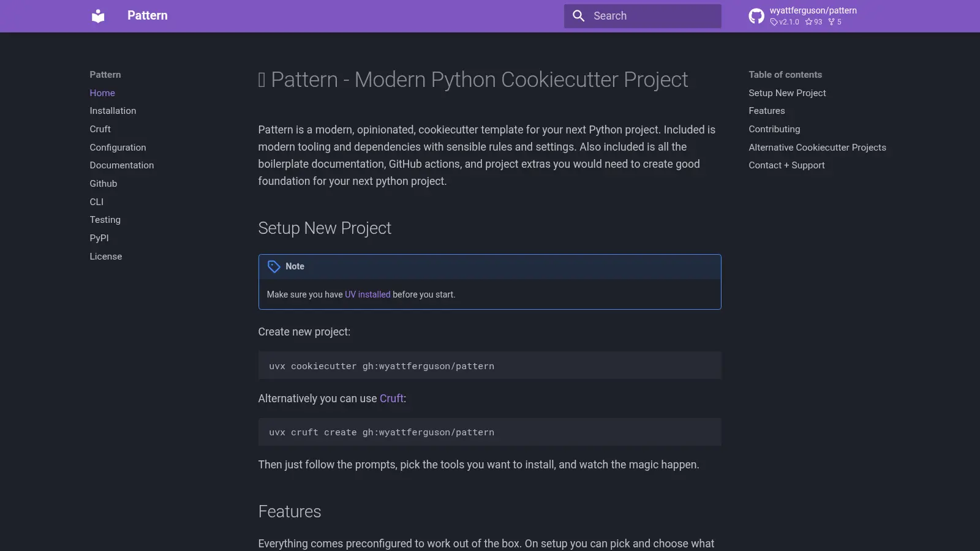This screenshot has width=980, height=551.
Task: Jump to Alternative Cookiecutter Projects section
Action: (817, 148)
